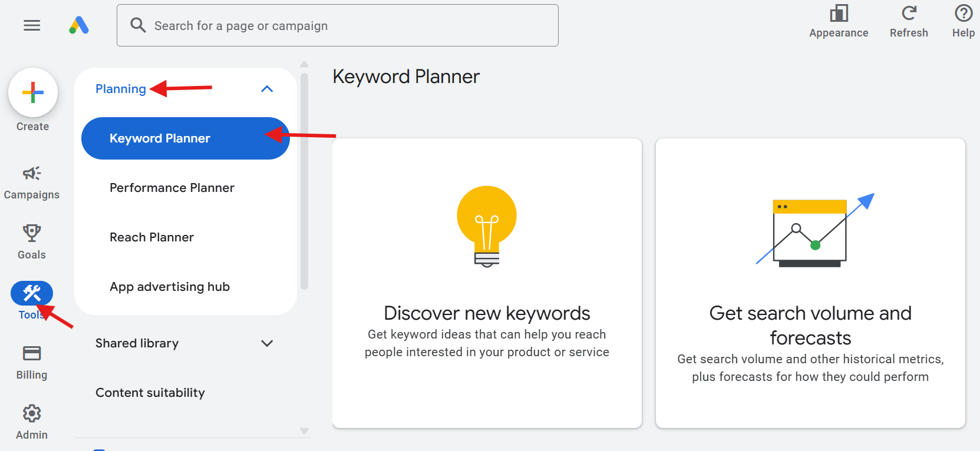
Task: Collapse the Planning section
Action: 267,89
